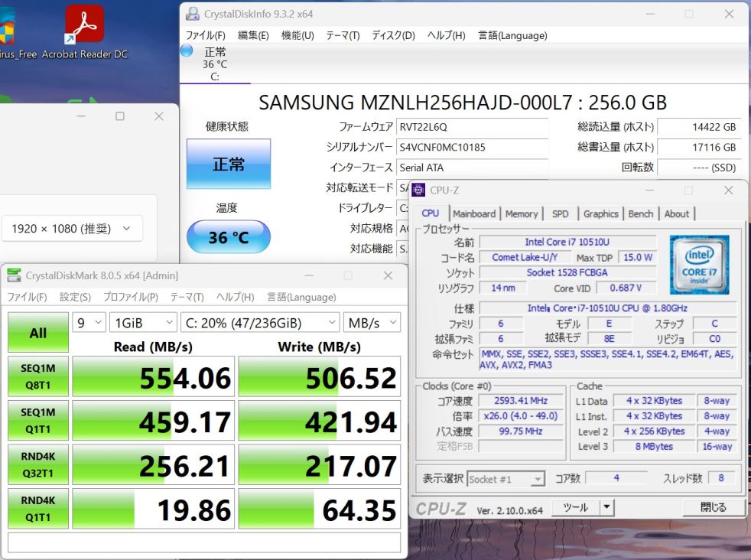Open the ファイル(F) menu in CrystalDiskInfo
This screenshot has width=751, height=560.
[205, 35]
